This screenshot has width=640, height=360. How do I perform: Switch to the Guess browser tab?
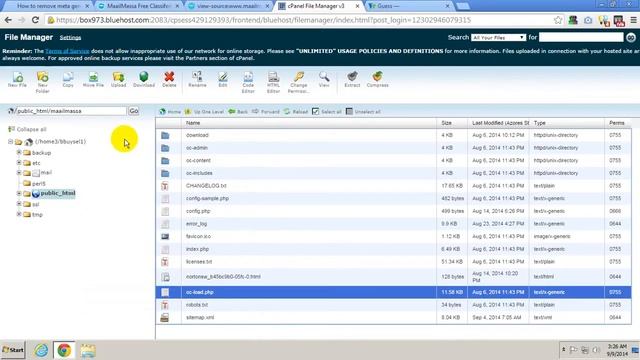click(408, 6)
